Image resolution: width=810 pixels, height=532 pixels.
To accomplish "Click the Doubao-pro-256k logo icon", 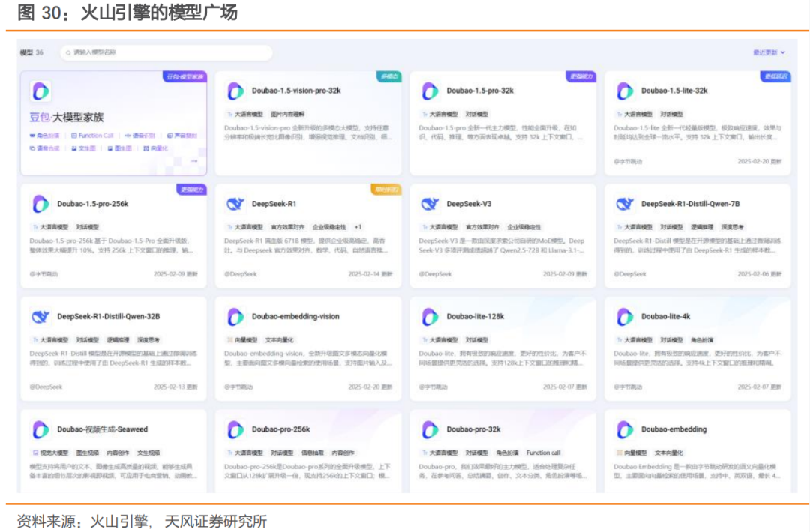I will tap(235, 430).
